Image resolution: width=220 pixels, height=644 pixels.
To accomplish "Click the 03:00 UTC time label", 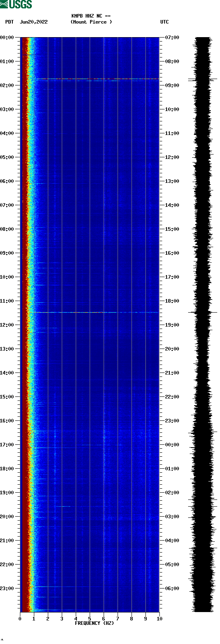I will (172, 517).
